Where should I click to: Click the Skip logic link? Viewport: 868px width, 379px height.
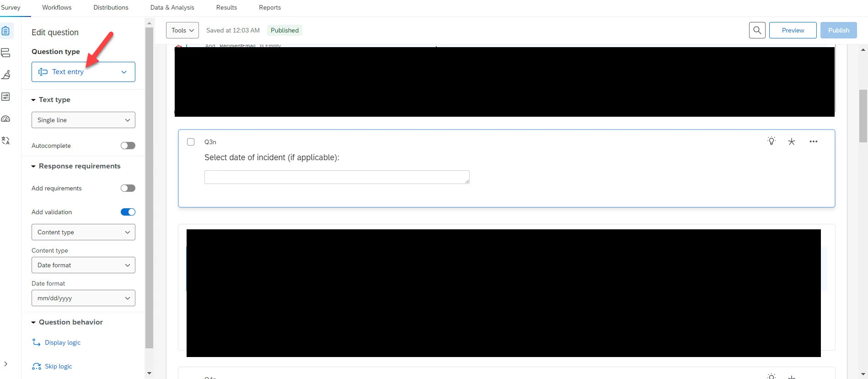59,366
